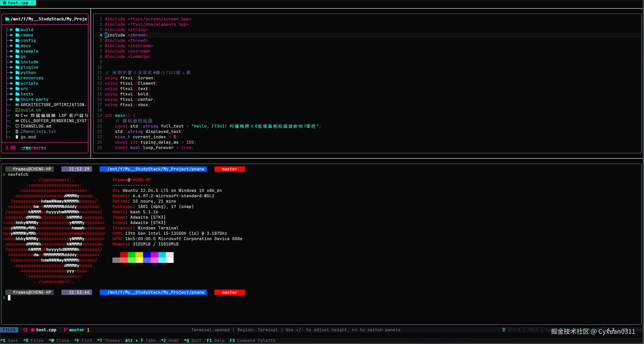Click the go.mod file icon

pyautogui.click(x=17, y=137)
